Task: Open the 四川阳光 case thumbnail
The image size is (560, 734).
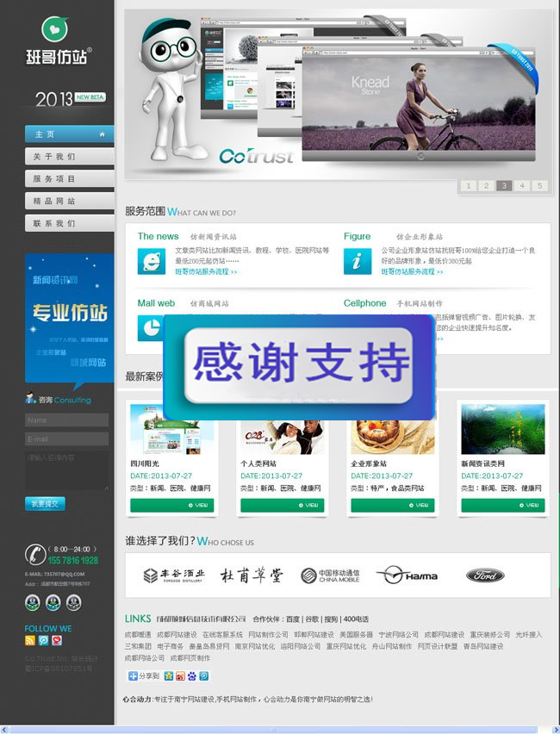Action: click(171, 429)
